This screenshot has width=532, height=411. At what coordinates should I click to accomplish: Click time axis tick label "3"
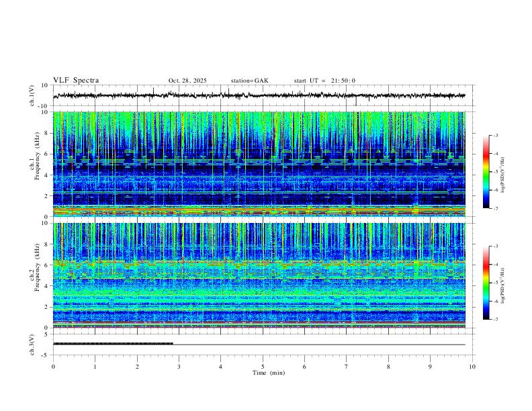[x=179, y=367]
